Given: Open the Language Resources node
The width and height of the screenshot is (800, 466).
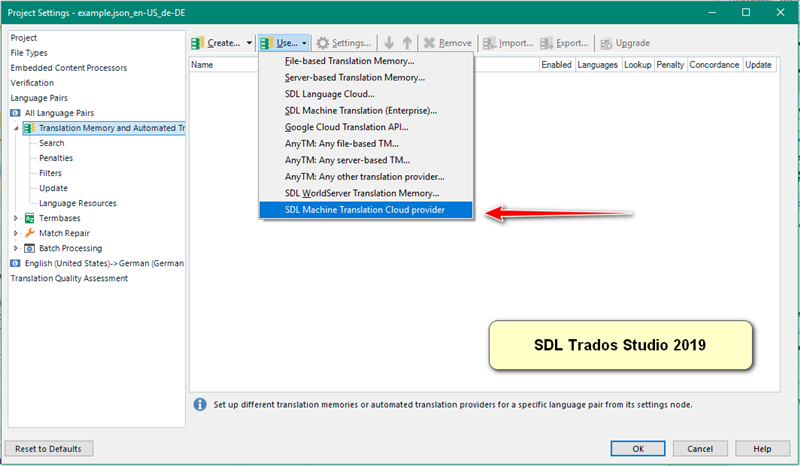Looking at the screenshot, I should 78,203.
